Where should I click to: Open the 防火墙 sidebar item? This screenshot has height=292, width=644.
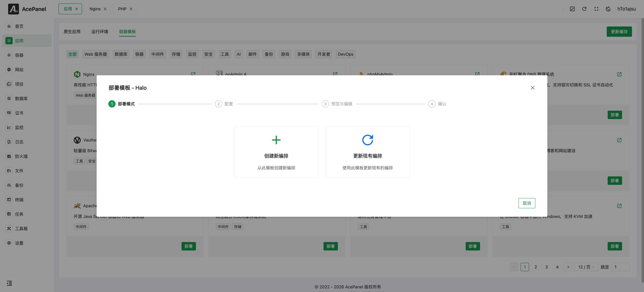point(21,156)
